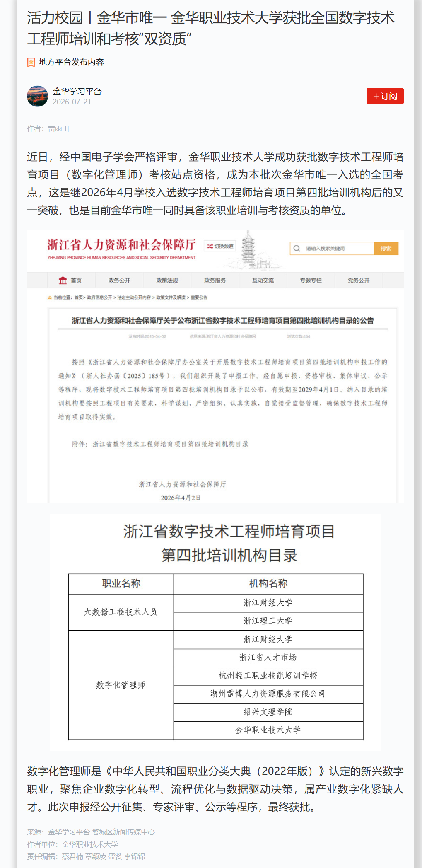Select the 数字化管理师 table cell
This screenshot has height=868, width=422.
coord(121,685)
